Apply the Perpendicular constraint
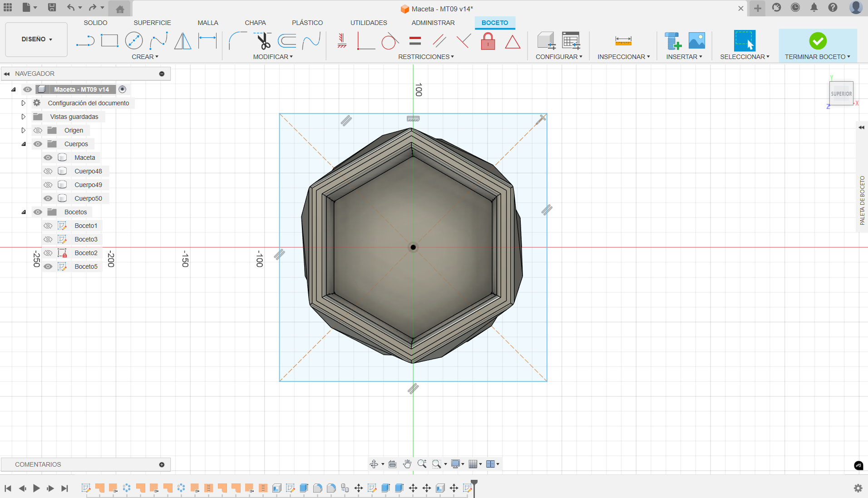Image resolution: width=868 pixels, height=498 pixels. [464, 41]
